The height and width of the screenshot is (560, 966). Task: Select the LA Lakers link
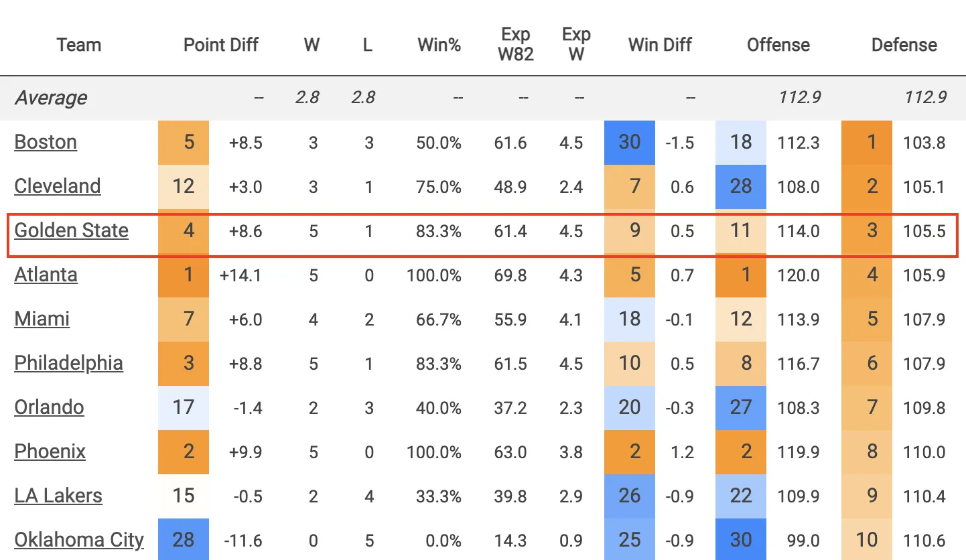point(59,496)
